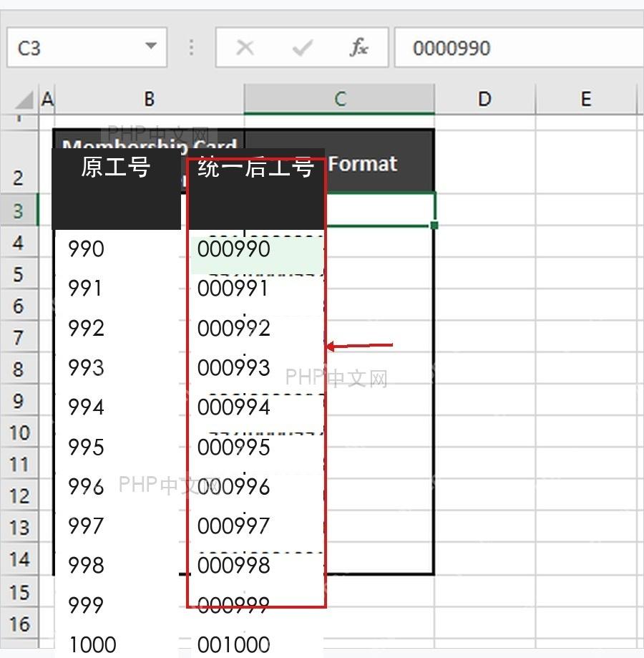Click cell with value 000995
The height and width of the screenshot is (658, 644).
[x=233, y=447]
